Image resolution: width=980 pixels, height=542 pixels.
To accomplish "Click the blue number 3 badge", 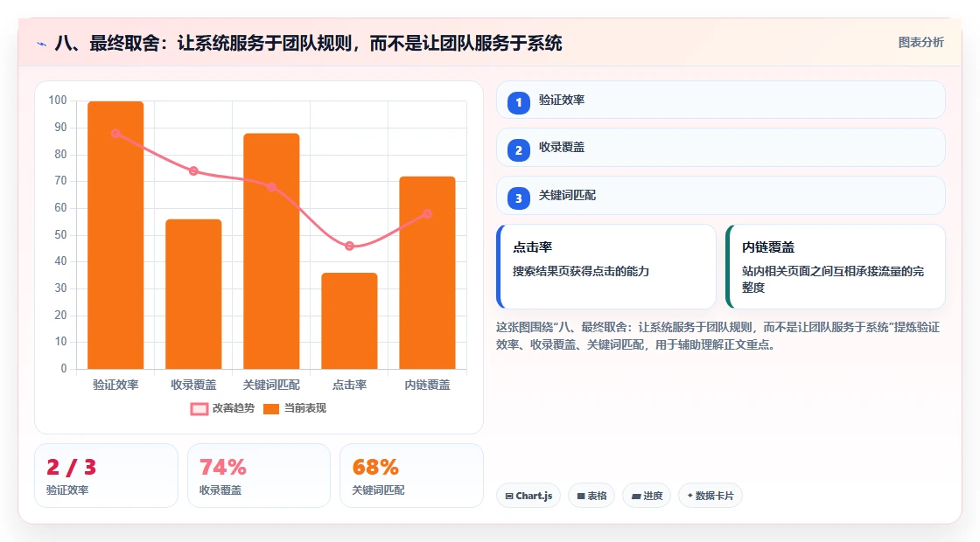I will point(519,198).
